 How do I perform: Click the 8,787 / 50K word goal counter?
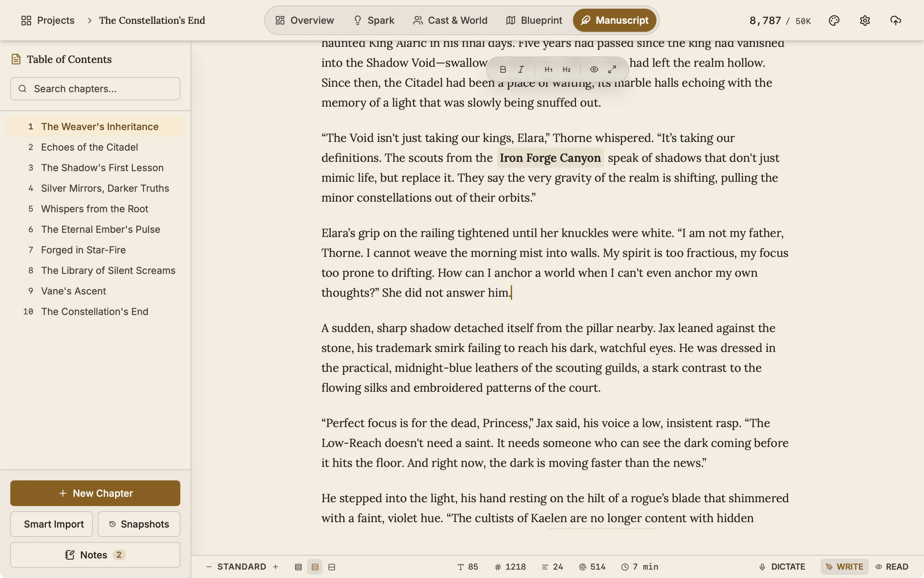click(x=780, y=20)
